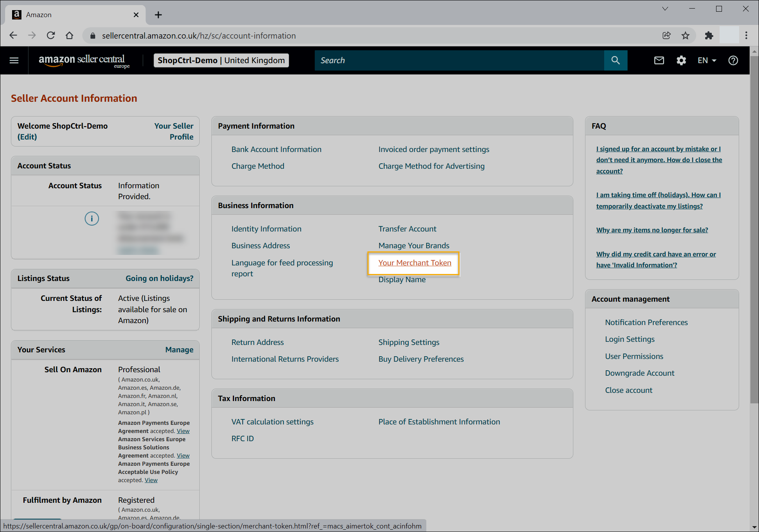
Task: Click the share page icon
Action: click(667, 35)
